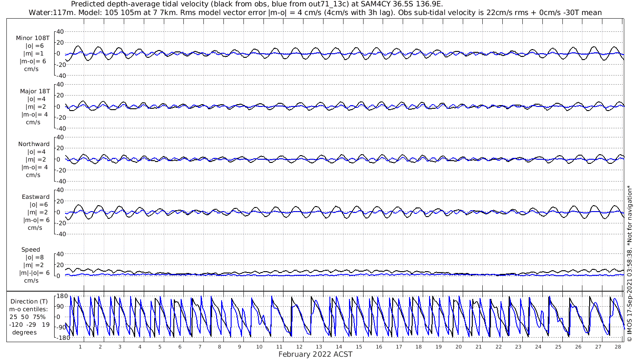The width and height of the screenshot is (637, 364).
Task: Click day tick '11' on the time axis
Action: click(x=279, y=347)
